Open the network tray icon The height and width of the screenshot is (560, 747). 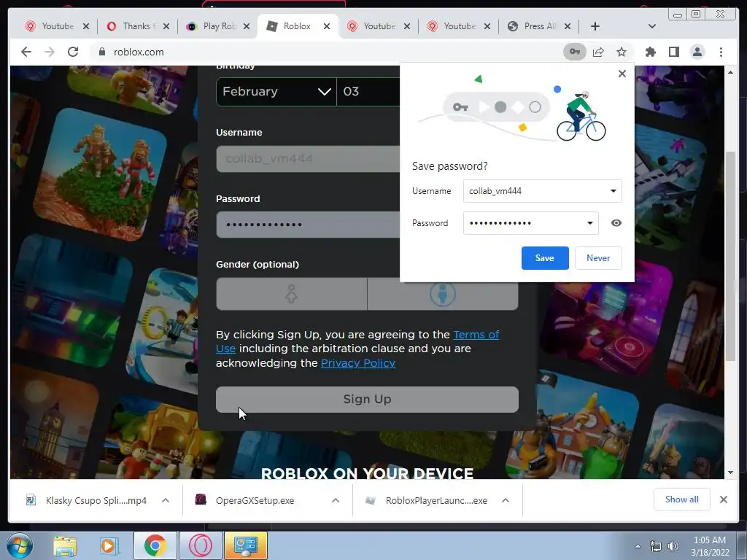656,546
